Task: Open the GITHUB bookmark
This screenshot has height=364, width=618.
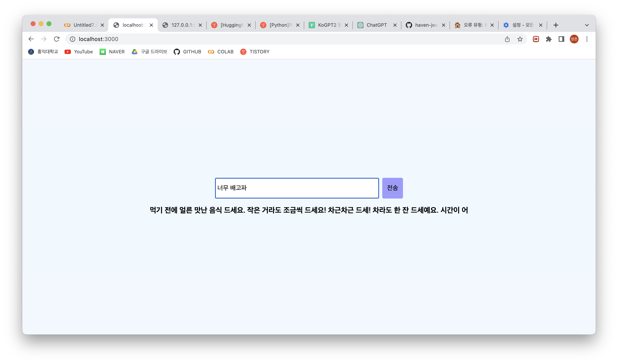Action: (187, 52)
